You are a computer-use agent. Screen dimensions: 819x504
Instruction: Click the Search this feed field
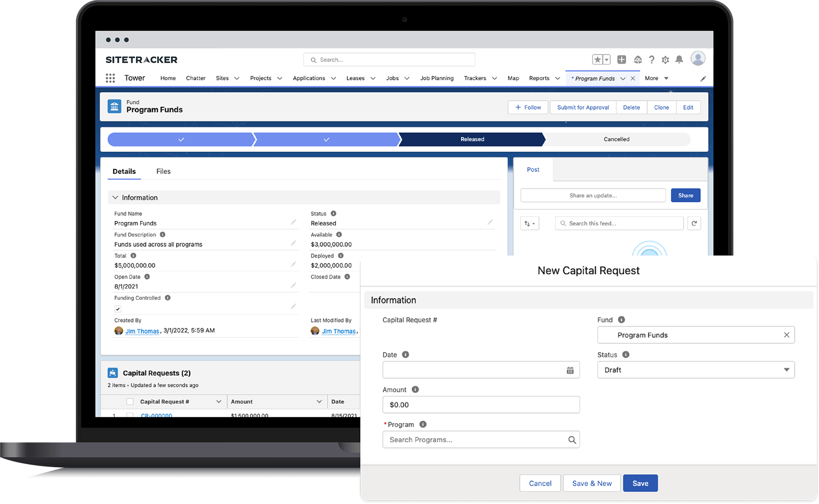pyautogui.click(x=619, y=223)
